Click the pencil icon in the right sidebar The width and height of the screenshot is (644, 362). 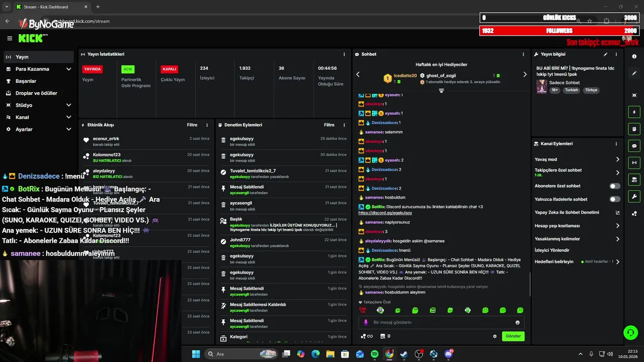(x=634, y=73)
